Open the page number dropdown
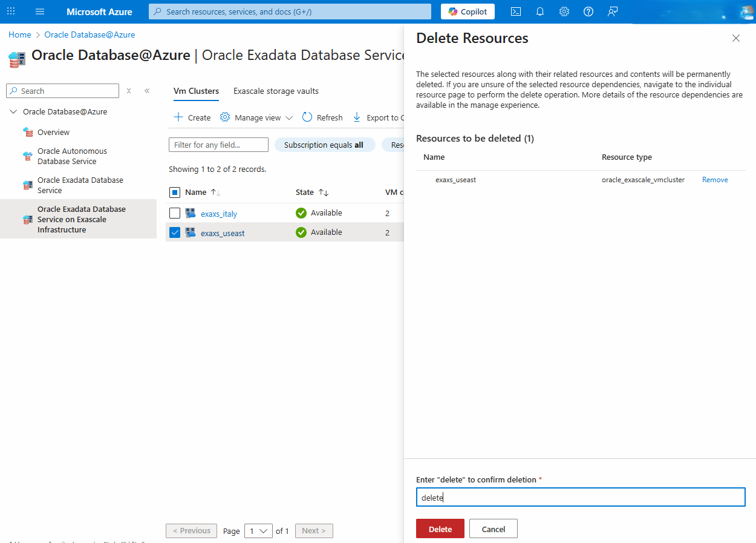The height and width of the screenshot is (543, 756). coord(258,530)
